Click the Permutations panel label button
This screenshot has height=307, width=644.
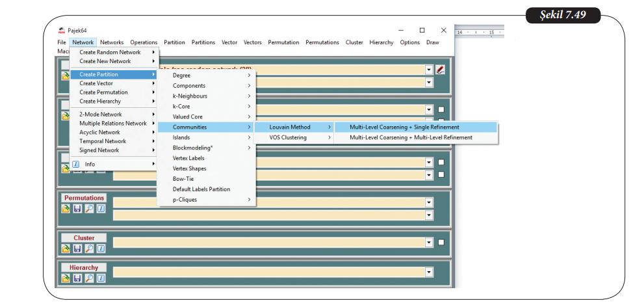[x=84, y=198]
